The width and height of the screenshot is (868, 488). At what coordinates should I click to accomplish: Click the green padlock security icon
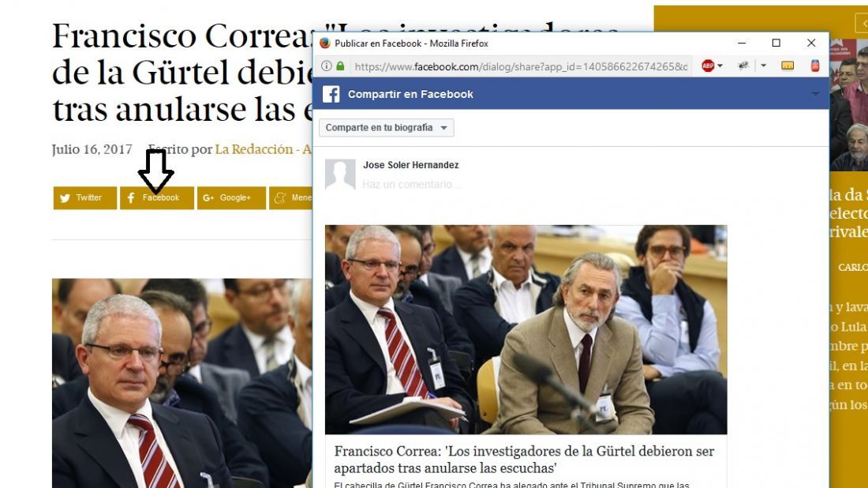coord(340,66)
